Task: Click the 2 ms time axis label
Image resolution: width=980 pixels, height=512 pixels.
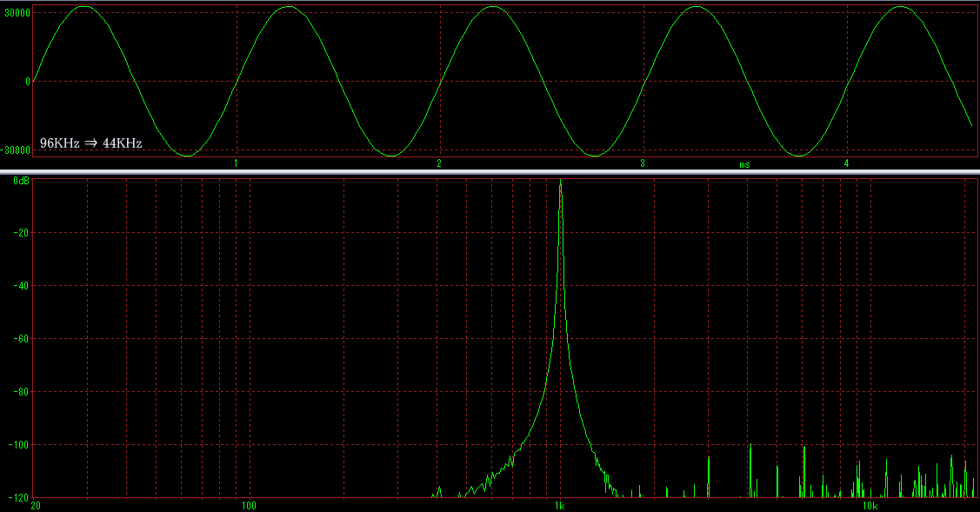Action: (x=439, y=163)
